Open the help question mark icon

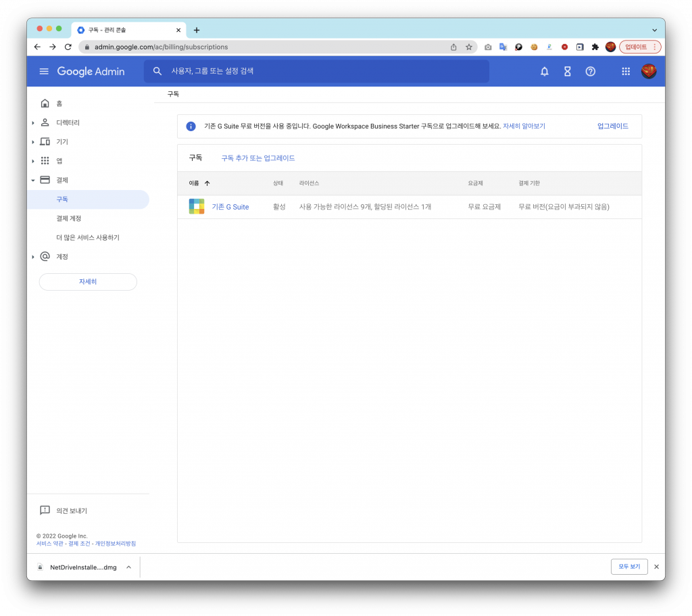(x=590, y=72)
